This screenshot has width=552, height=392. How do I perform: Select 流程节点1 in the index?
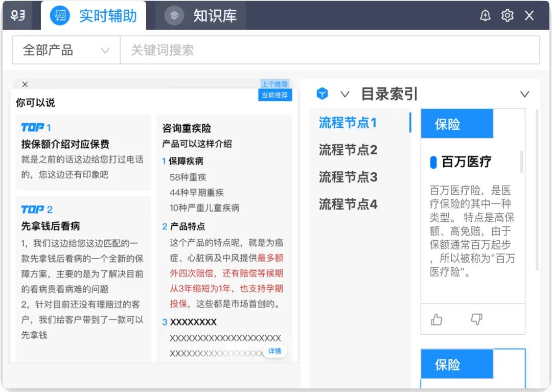[348, 123]
